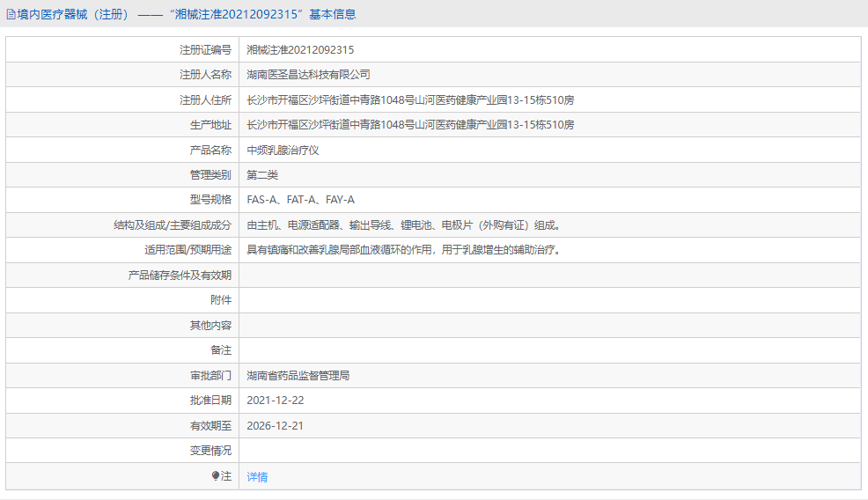Click the page title 境内医疗器械（注册）基本信息
Image resolution: width=868 pixels, height=500 pixels.
[186, 14]
